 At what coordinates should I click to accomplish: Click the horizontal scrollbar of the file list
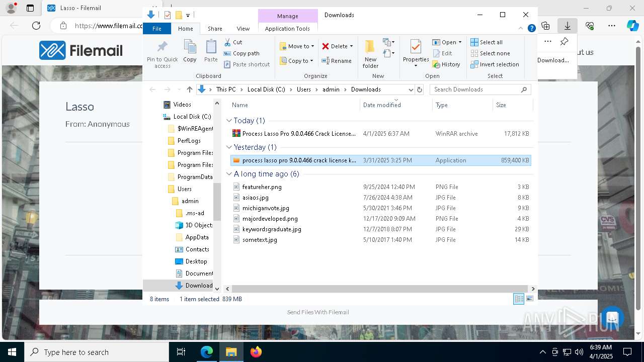point(380,289)
